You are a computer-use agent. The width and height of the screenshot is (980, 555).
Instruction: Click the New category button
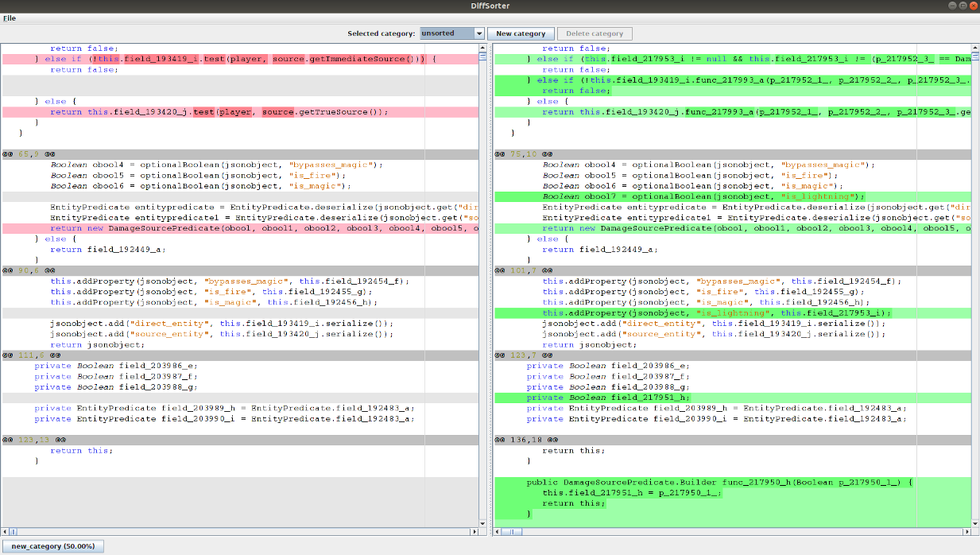point(521,33)
